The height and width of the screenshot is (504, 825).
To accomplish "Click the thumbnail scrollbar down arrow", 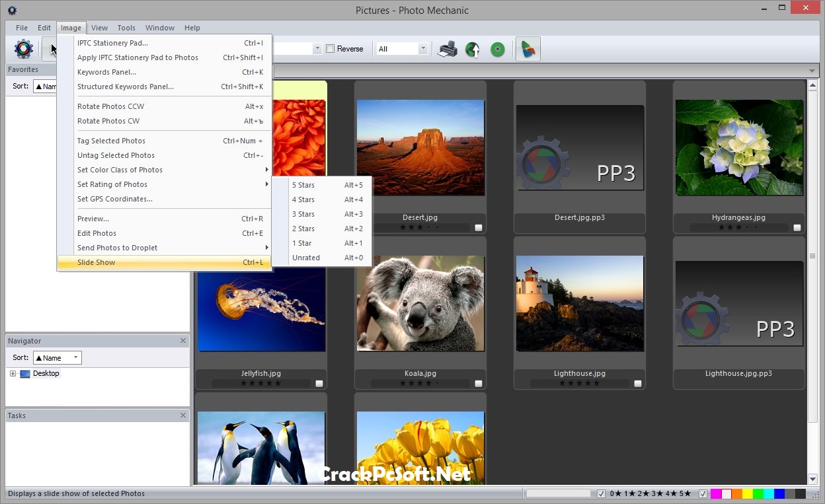I will pyautogui.click(x=813, y=480).
